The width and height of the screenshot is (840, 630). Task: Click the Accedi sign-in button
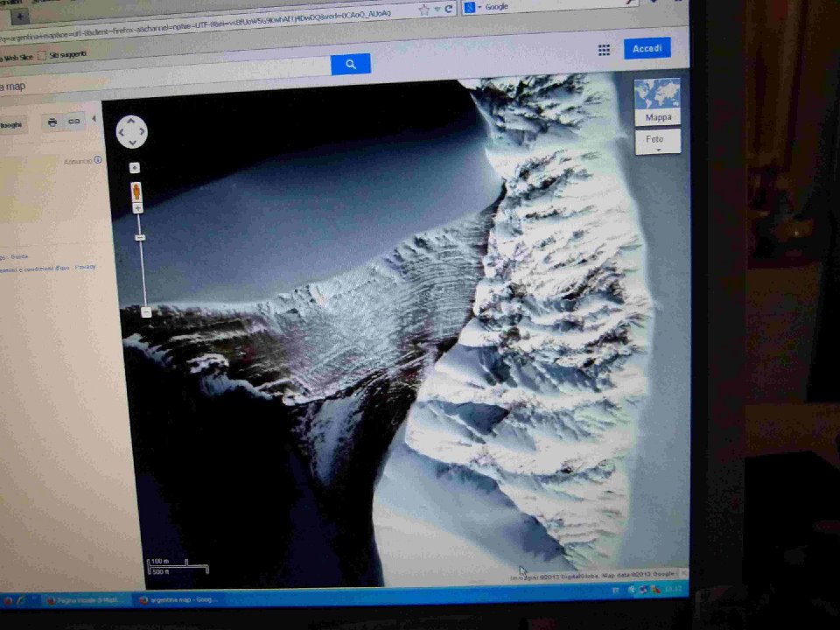click(647, 48)
